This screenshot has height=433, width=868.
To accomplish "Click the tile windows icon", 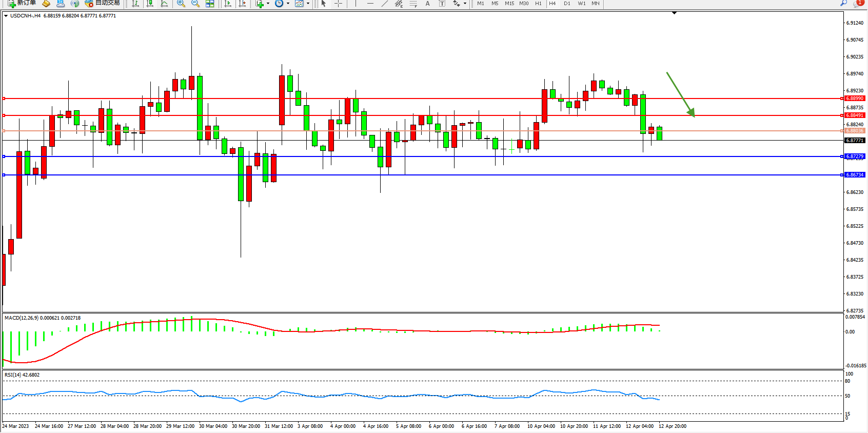I will click(210, 3).
